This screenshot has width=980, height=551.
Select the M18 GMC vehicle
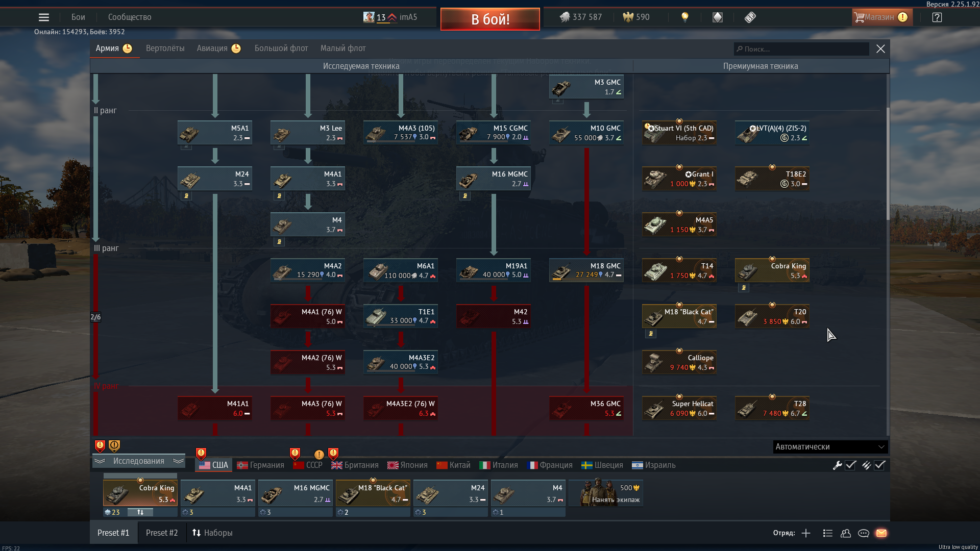[586, 270]
